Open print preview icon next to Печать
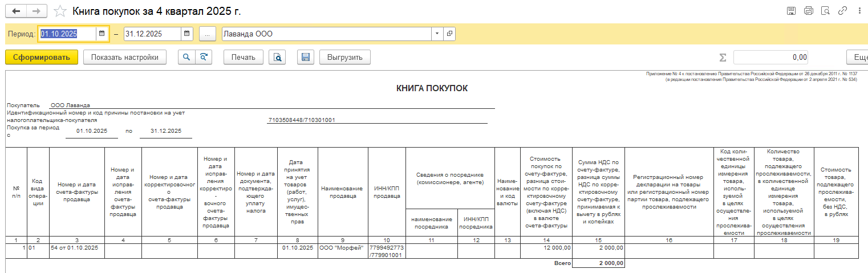The height and width of the screenshot is (273, 868). [277, 57]
